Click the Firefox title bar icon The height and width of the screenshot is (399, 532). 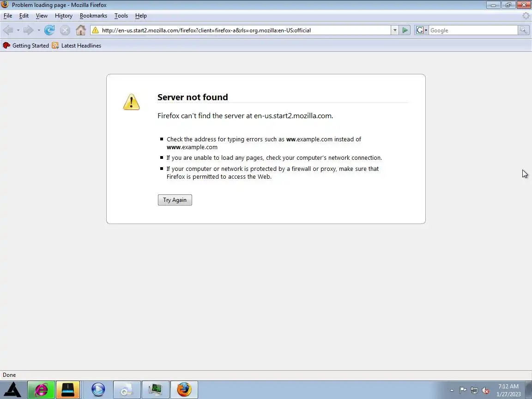coord(5,5)
